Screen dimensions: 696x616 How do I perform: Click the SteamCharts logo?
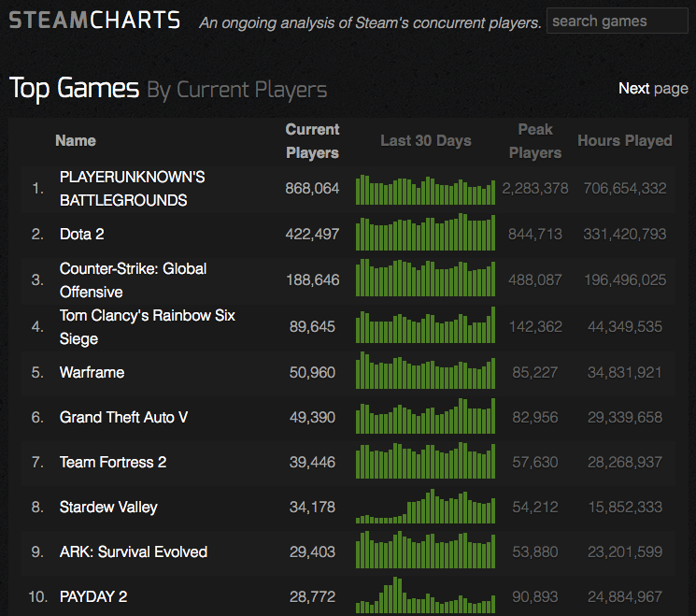(94, 20)
